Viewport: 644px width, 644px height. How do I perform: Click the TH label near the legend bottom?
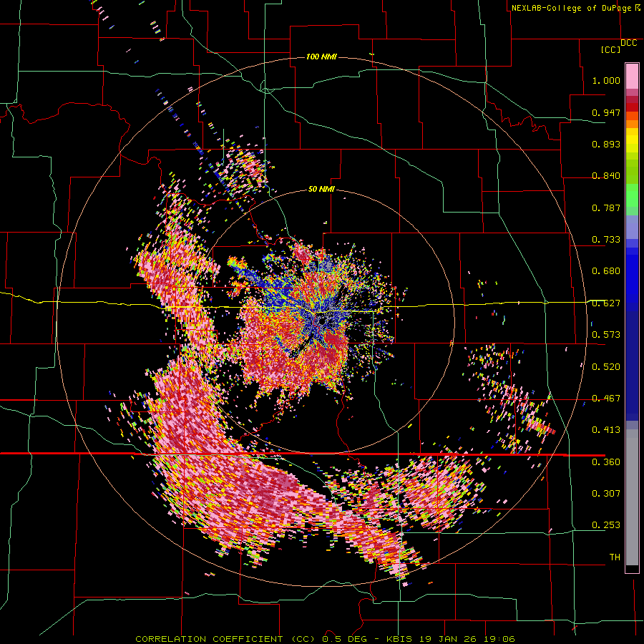(x=615, y=557)
